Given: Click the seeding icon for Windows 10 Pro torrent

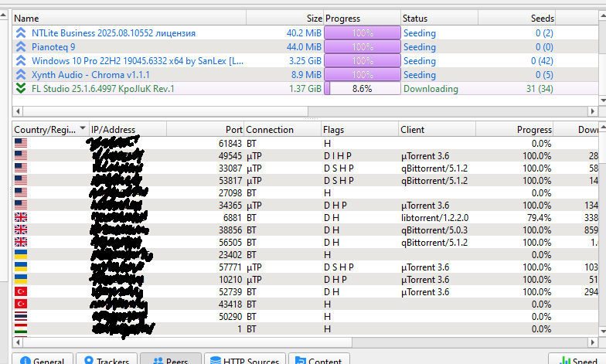Looking at the screenshot, I should (21, 61).
